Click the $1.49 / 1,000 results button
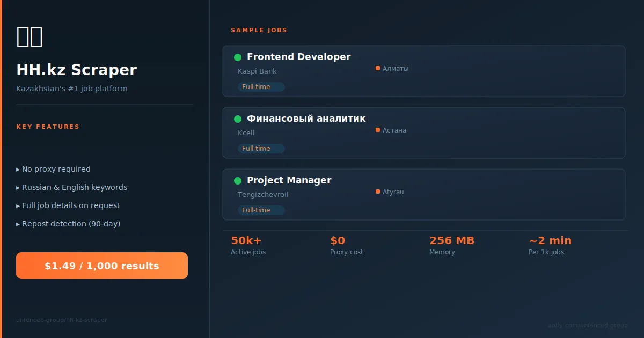 (102, 266)
